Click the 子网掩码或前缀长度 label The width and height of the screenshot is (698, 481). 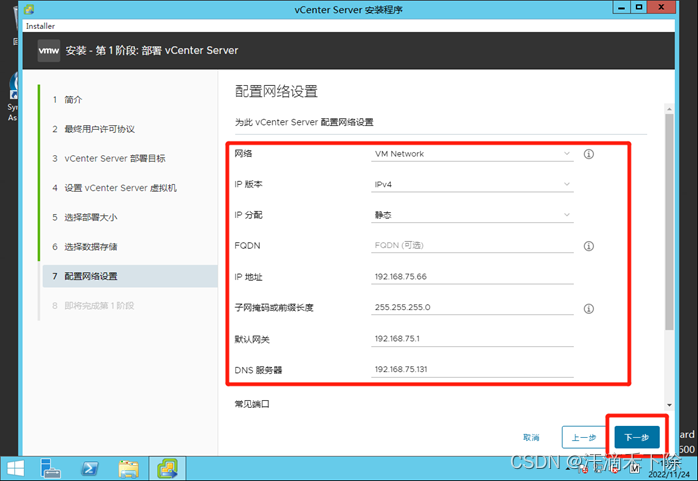pyautogui.click(x=274, y=307)
